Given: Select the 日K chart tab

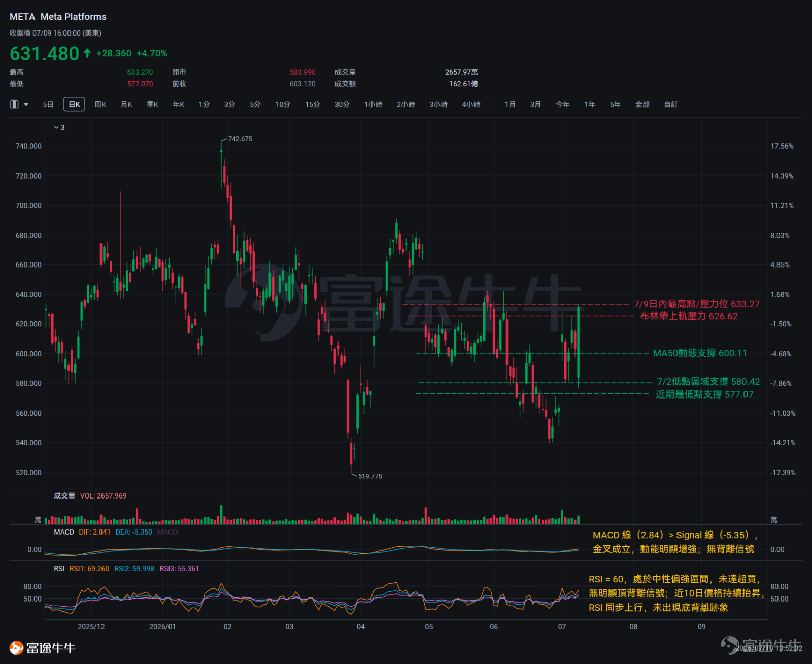Looking at the screenshot, I should coord(74,104).
